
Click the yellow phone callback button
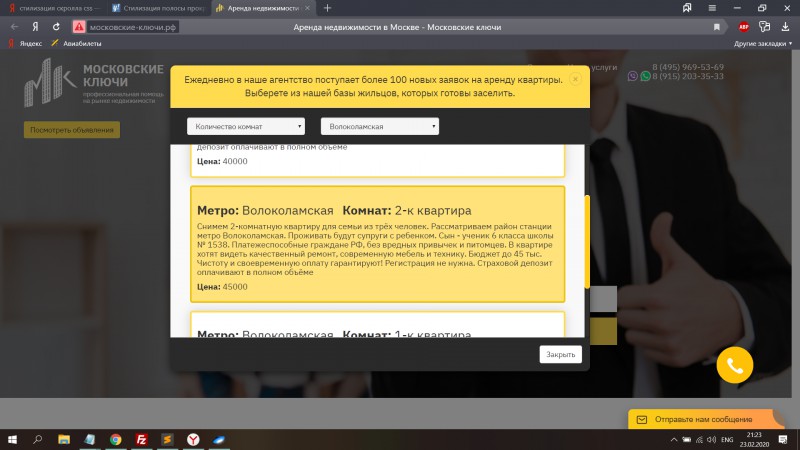click(735, 365)
